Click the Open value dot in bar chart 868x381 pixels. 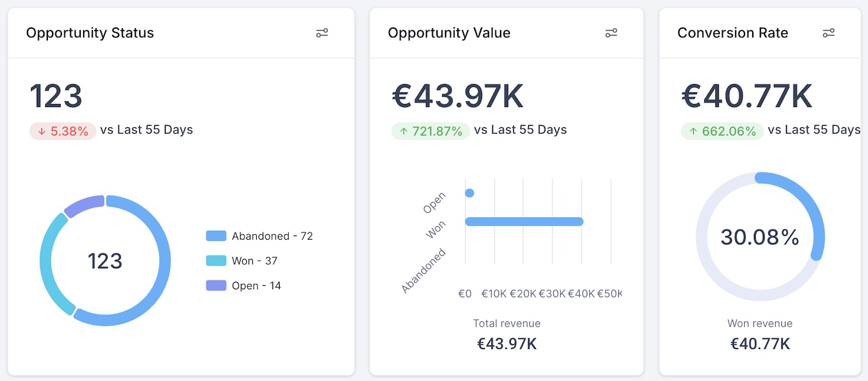click(469, 193)
